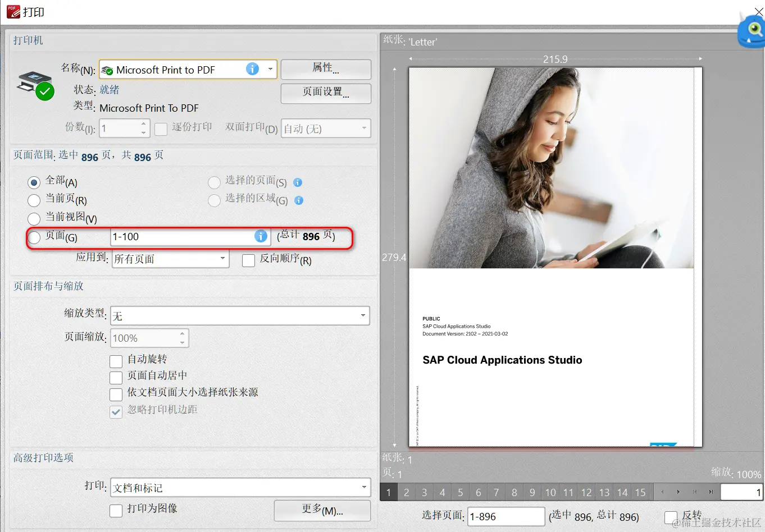Decrease copies count with down arrow
Screen dimensions: 765x532
tap(144, 132)
